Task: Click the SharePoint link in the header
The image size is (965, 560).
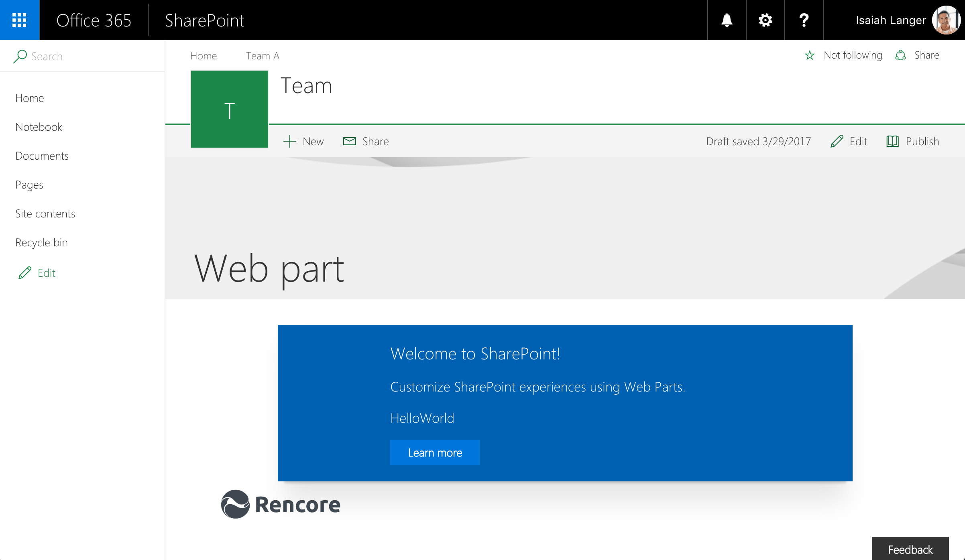Action: coord(204,20)
